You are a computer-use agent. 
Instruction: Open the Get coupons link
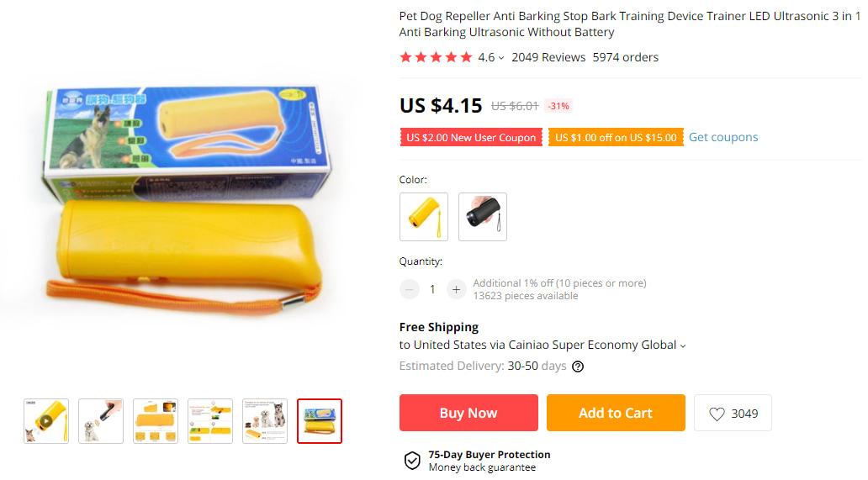coord(723,137)
